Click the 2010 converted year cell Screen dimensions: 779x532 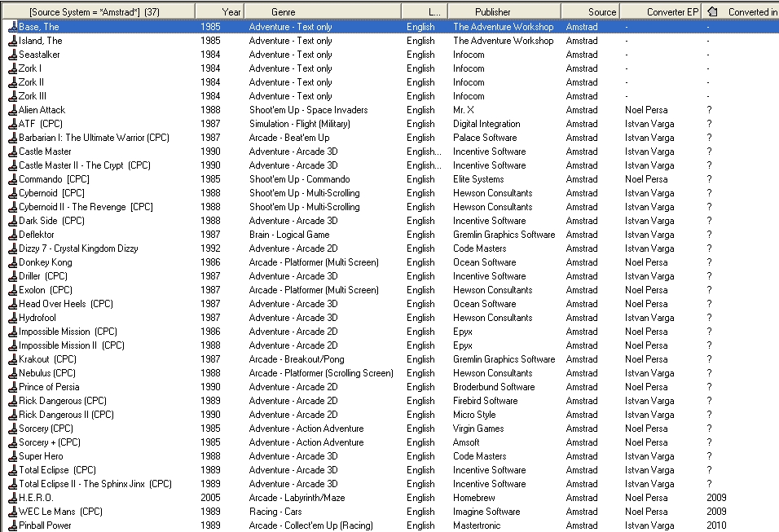[x=716, y=525]
